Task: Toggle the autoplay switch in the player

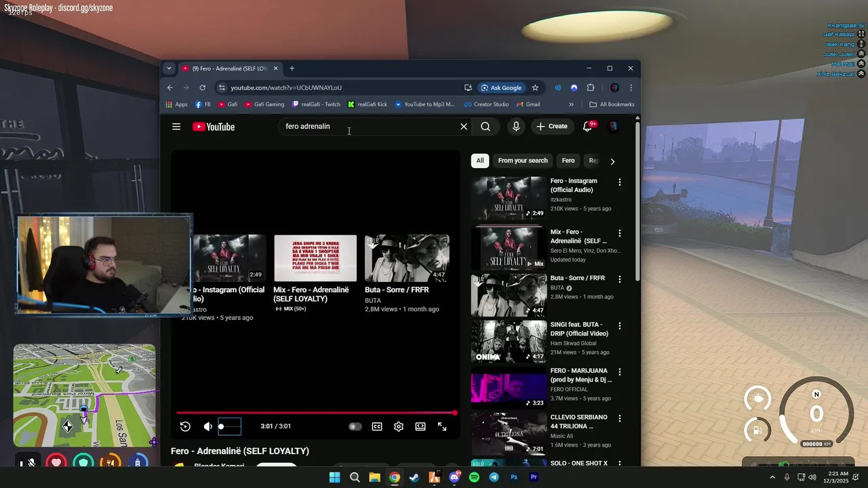Action: click(355, 426)
